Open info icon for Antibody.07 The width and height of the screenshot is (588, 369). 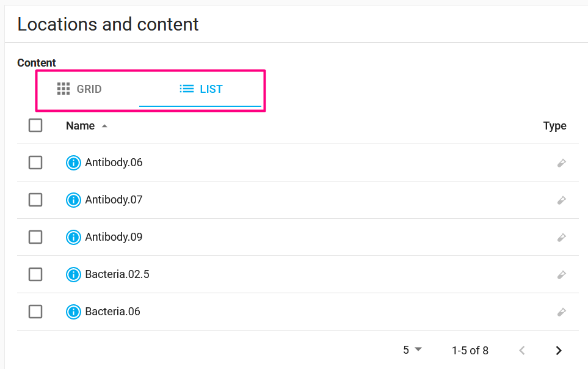(x=73, y=200)
